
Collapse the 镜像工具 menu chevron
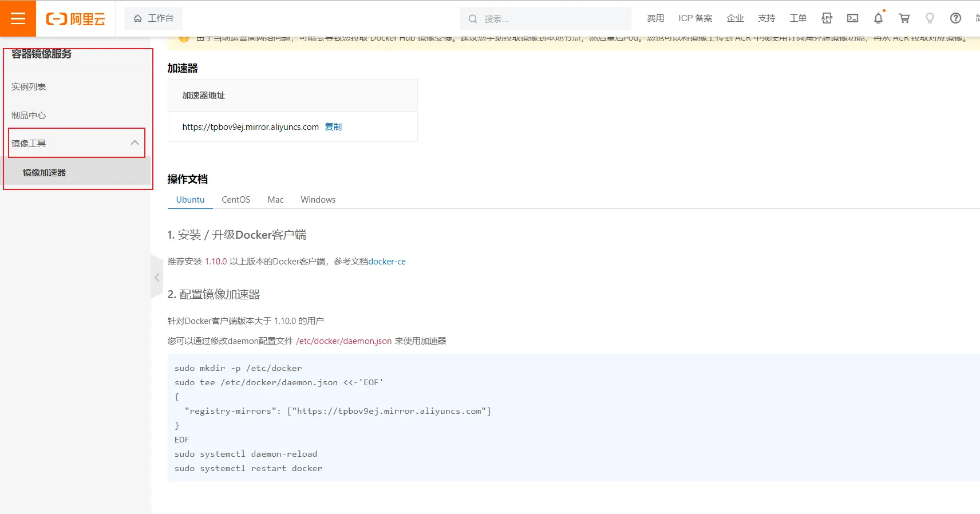click(x=135, y=143)
